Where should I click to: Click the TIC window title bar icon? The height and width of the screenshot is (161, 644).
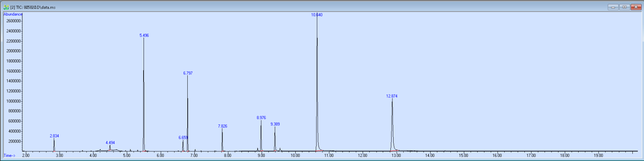(6, 7)
